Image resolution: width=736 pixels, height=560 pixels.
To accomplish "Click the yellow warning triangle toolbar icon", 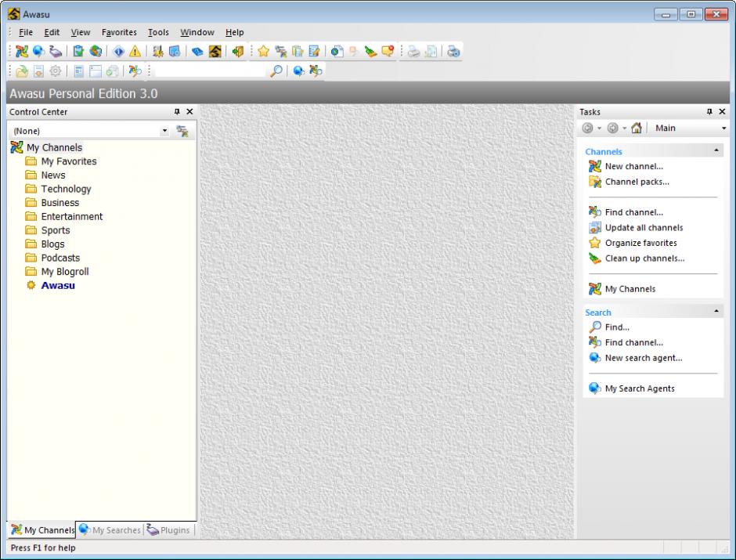I will 133,52.
